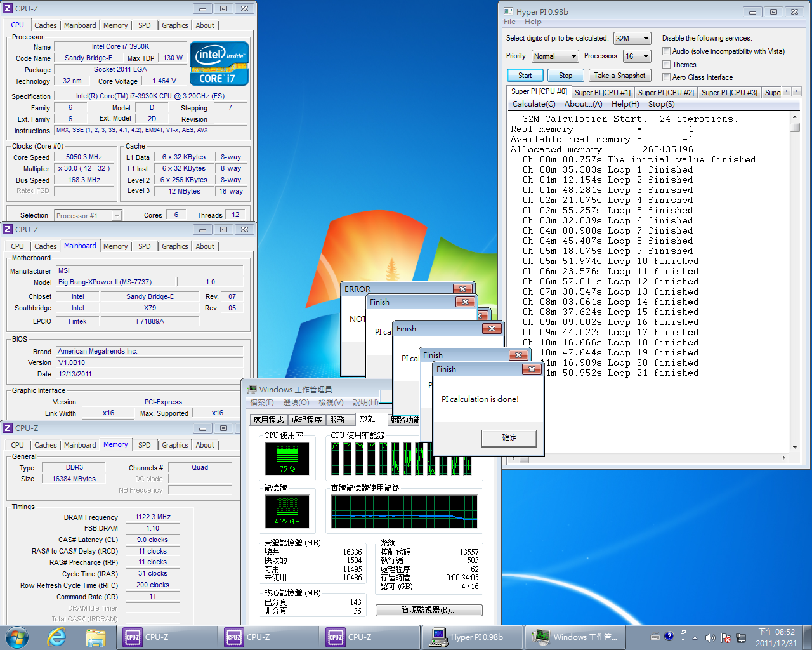
Task: Open Processor #1 selection dropdown in CPU-Z
Action: point(88,216)
